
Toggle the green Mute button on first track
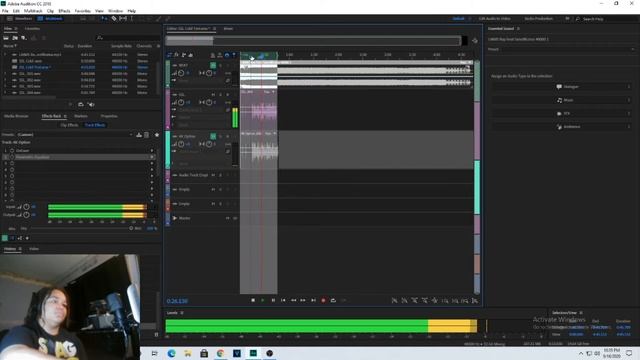[x=213, y=65]
